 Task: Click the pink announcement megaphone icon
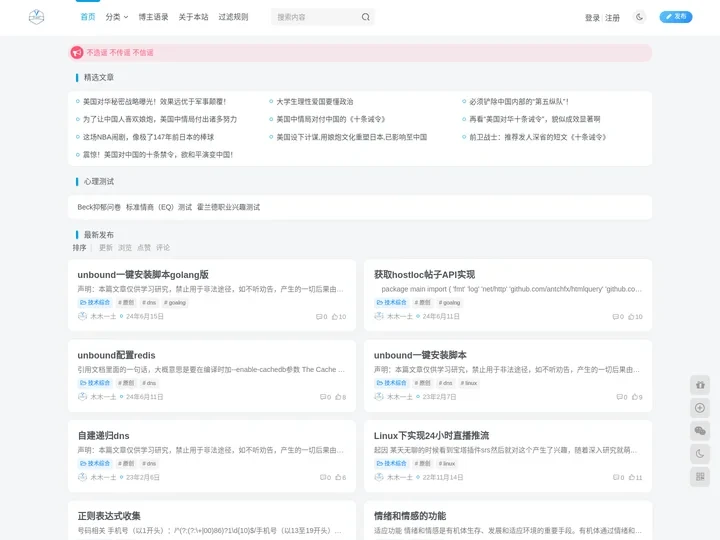click(77, 53)
